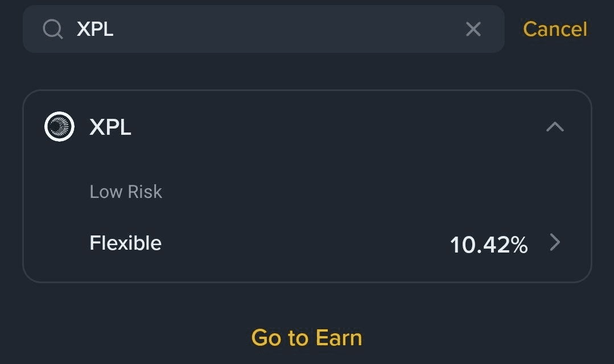This screenshot has height=364, width=614.
Task: Cancel the search
Action: click(555, 29)
